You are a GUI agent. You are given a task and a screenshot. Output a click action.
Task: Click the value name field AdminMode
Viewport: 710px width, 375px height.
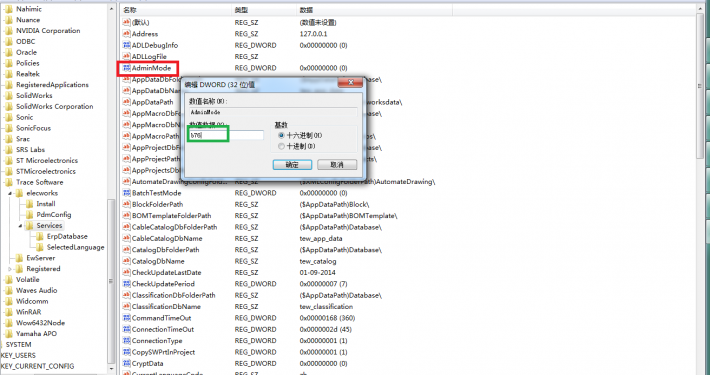click(273, 112)
